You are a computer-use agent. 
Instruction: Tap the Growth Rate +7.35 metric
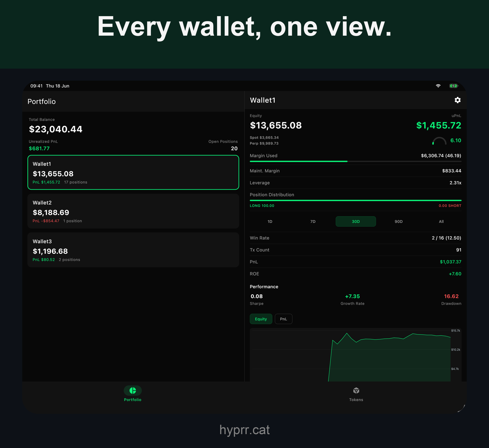(352, 299)
